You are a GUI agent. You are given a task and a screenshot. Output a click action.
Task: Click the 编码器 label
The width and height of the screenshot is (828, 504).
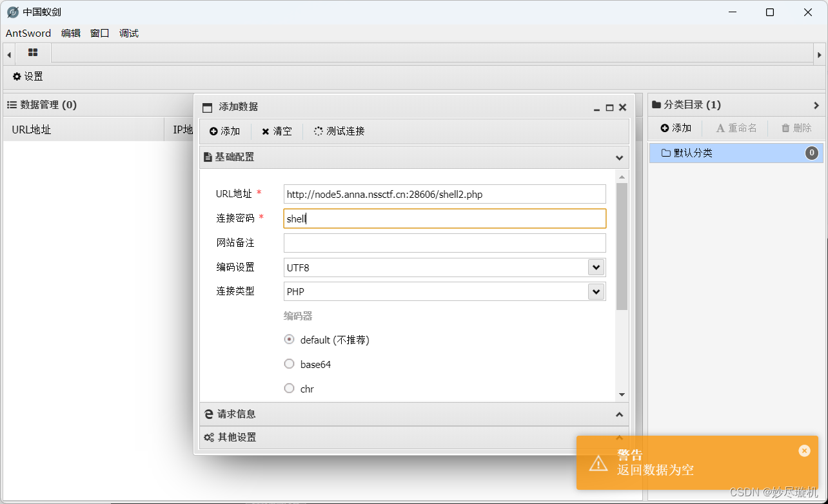point(298,316)
